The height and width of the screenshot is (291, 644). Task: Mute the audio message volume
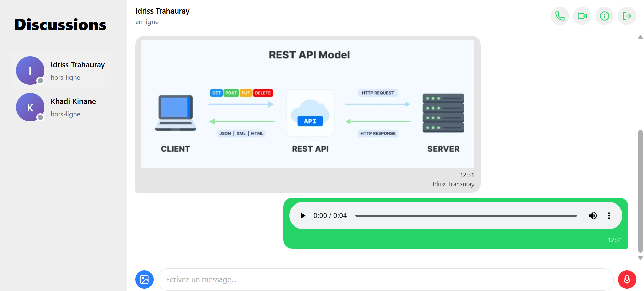[x=592, y=216]
